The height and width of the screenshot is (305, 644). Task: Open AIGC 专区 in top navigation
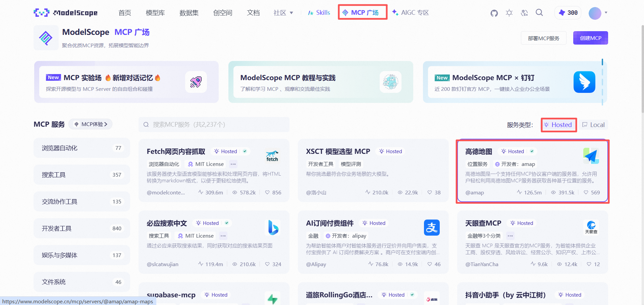click(411, 13)
